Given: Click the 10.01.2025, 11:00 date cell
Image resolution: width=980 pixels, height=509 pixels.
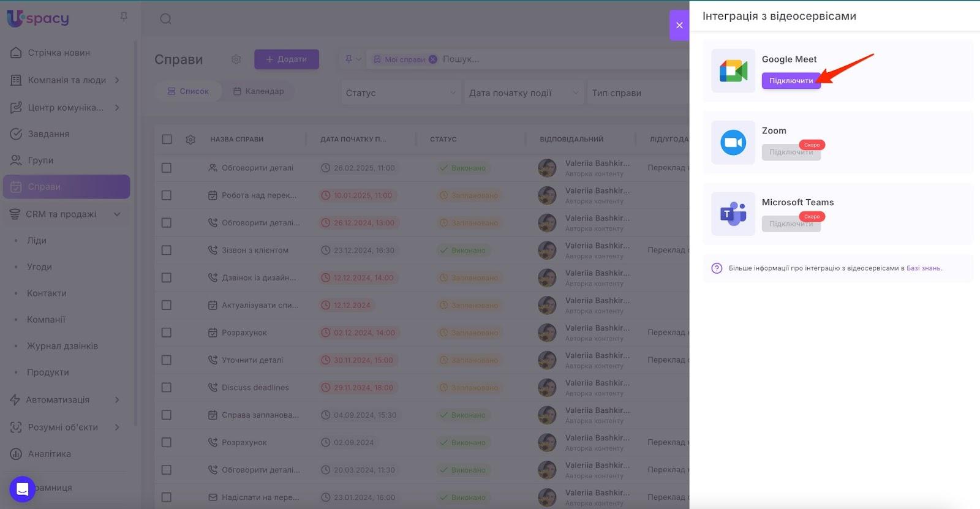Looking at the screenshot, I should click(x=358, y=195).
